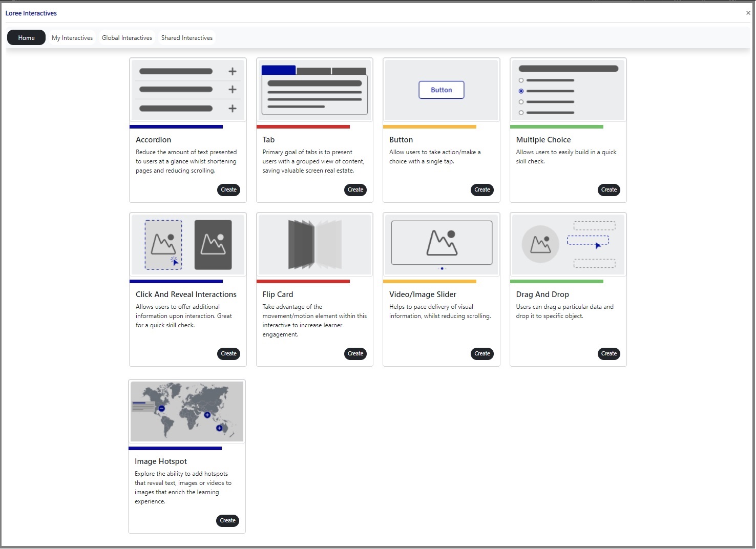Click the Drag And Drop preview illustration

(568, 245)
